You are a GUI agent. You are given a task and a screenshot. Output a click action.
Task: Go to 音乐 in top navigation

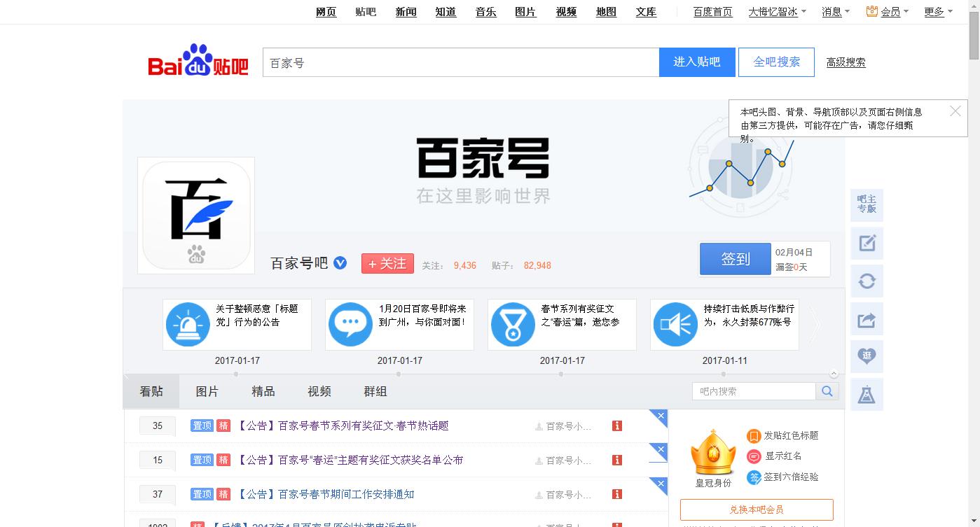tap(486, 12)
